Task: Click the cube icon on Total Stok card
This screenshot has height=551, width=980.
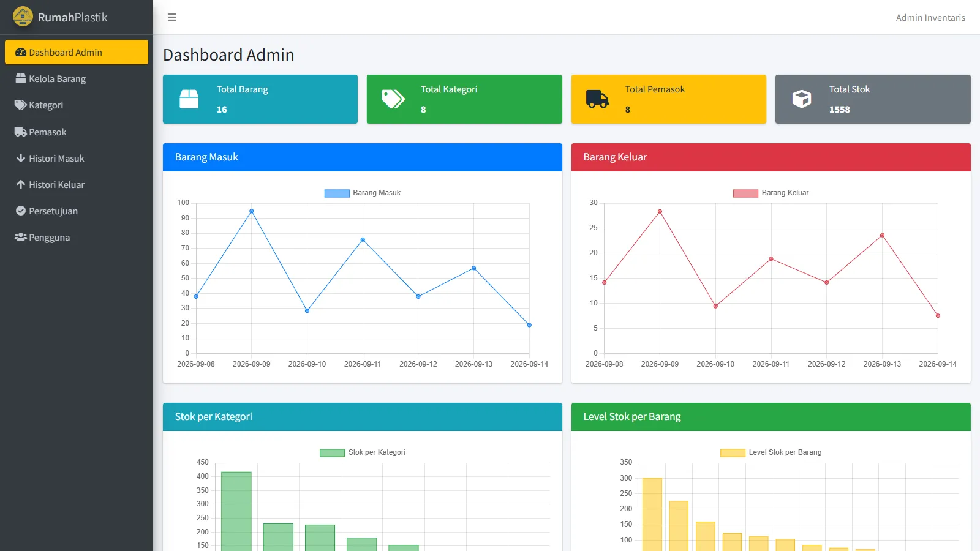Action: click(x=802, y=99)
